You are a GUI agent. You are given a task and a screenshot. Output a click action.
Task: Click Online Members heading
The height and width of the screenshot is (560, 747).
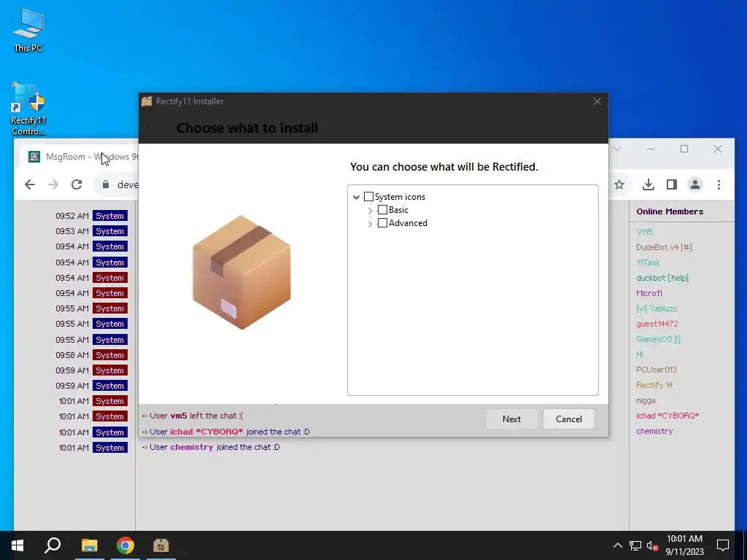click(670, 211)
